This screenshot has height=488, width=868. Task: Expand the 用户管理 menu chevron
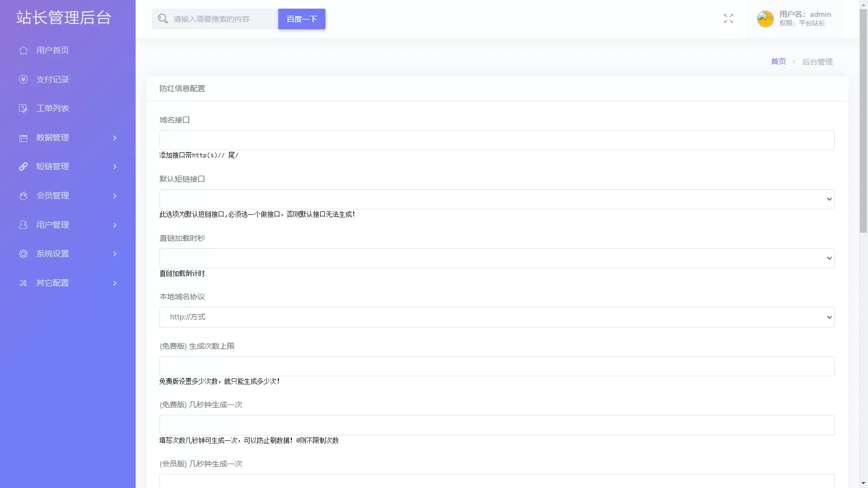point(114,225)
